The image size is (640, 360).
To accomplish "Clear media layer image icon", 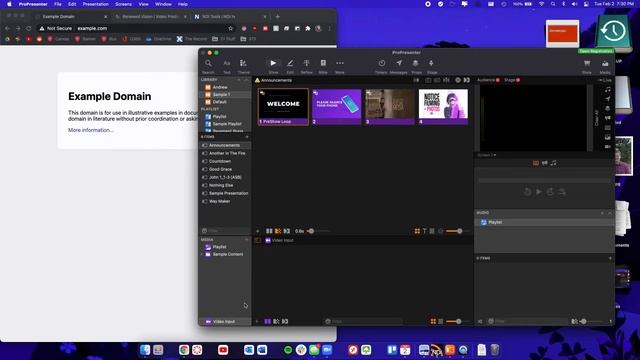I will coord(608,137).
